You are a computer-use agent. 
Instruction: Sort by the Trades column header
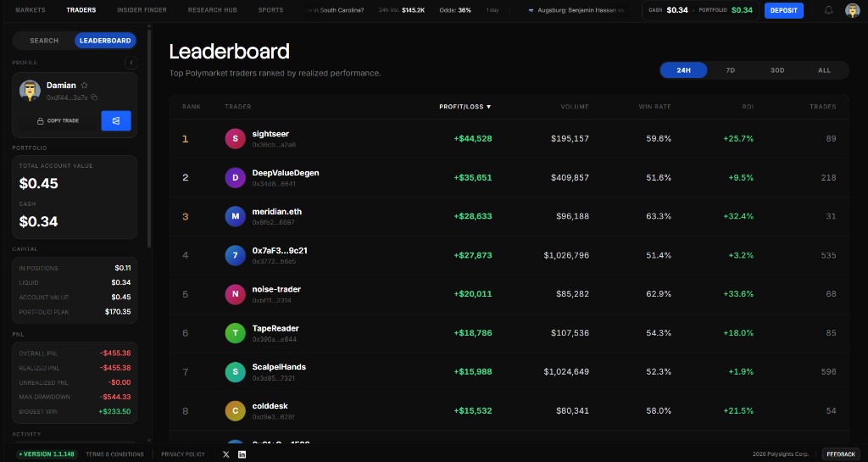822,107
